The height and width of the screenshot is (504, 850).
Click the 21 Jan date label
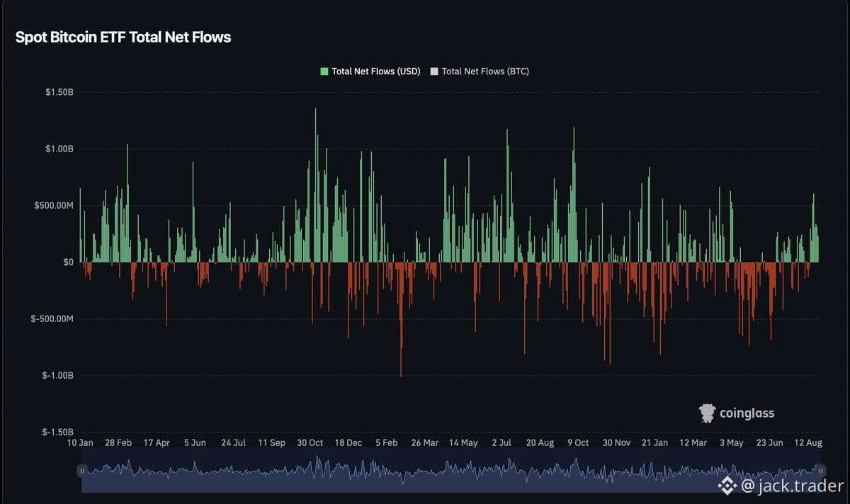point(654,443)
